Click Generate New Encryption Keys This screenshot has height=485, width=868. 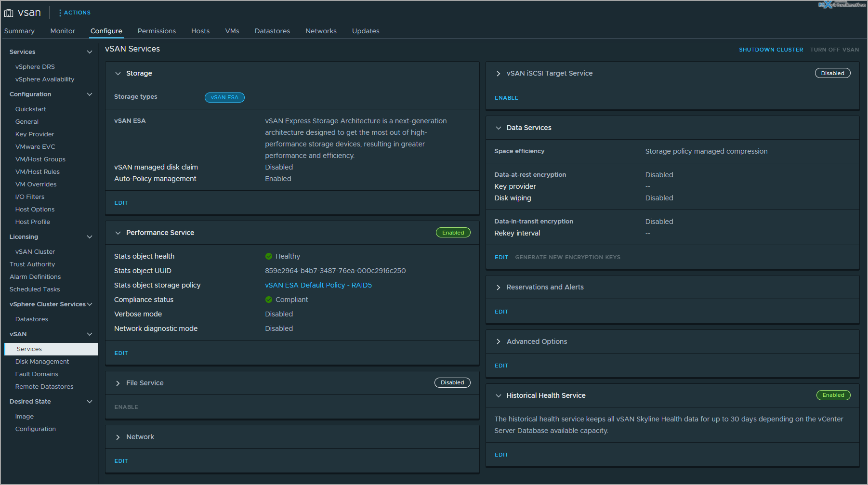(x=567, y=257)
